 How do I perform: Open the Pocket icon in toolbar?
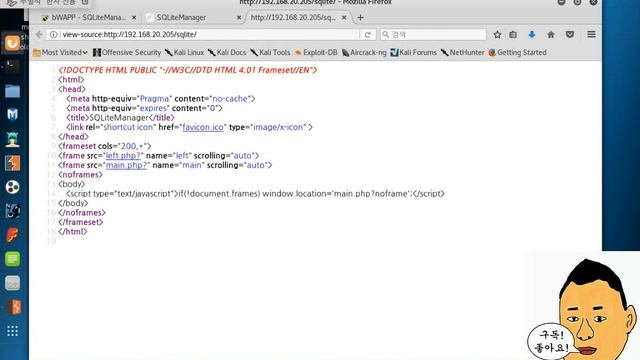[570, 35]
